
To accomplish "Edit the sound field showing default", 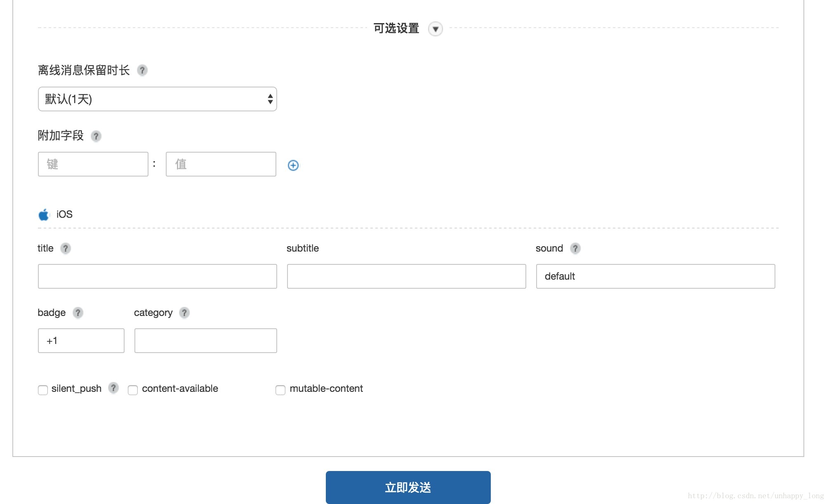I will pos(655,276).
